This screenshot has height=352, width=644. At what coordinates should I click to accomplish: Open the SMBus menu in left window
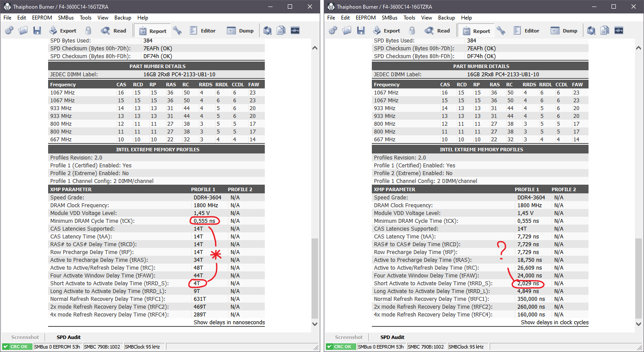click(x=66, y=18)
